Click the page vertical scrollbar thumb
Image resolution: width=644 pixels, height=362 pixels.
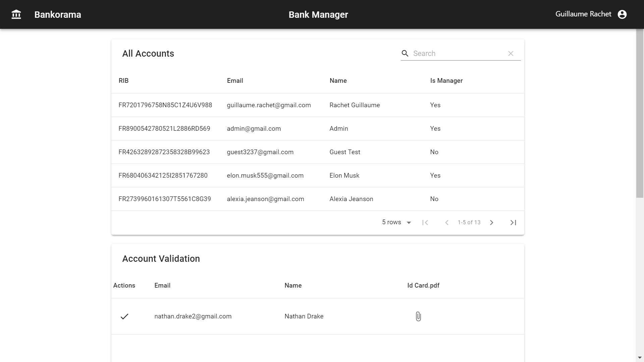[x=640, y=113]
